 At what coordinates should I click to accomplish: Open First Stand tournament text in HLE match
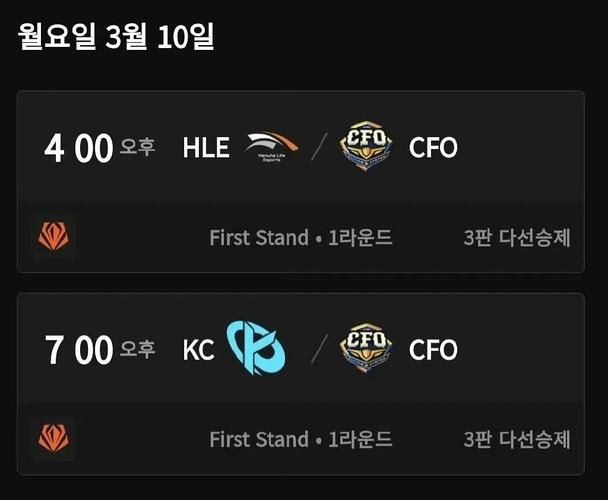pos(258,238)
